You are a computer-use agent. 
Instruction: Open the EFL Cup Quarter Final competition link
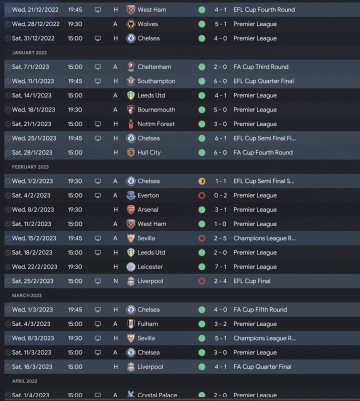pos(264,81)
